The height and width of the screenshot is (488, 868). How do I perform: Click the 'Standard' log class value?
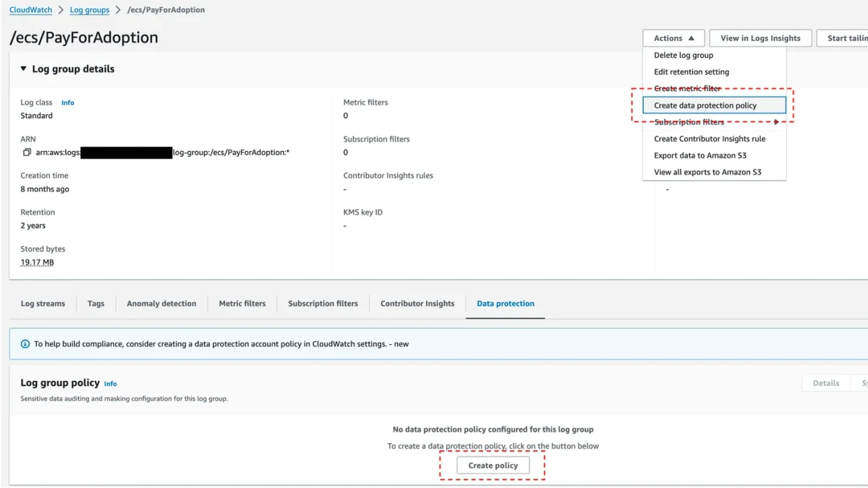[x=36, y=116]
